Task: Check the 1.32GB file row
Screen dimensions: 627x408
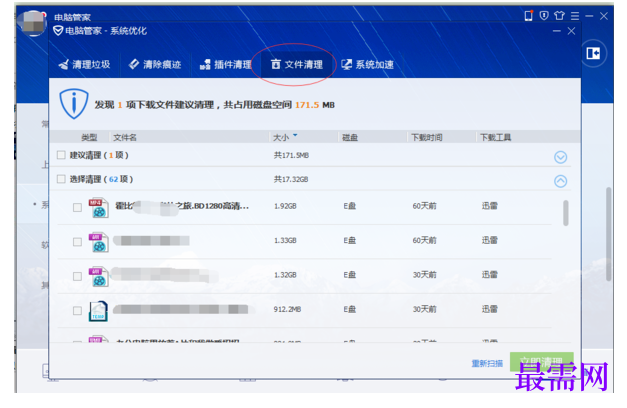Action: click(78, 276)
